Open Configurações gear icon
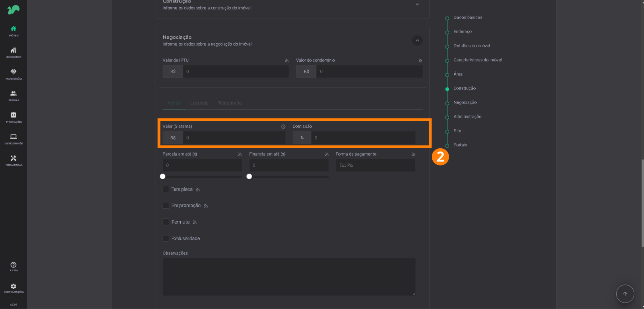The image size is (644, 309). click(x=13, y=288)
